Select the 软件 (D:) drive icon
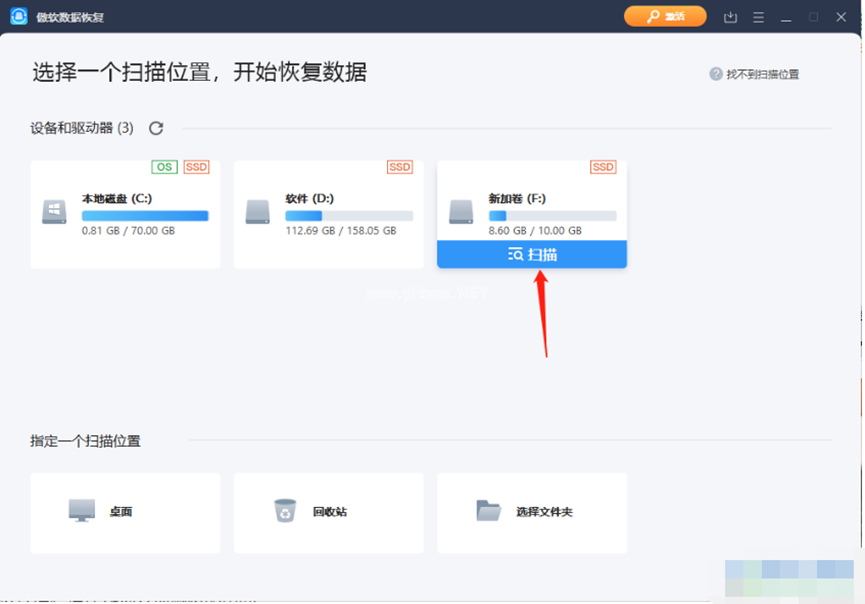The width and height of the screenshot is (865, 604). [257, 212]
